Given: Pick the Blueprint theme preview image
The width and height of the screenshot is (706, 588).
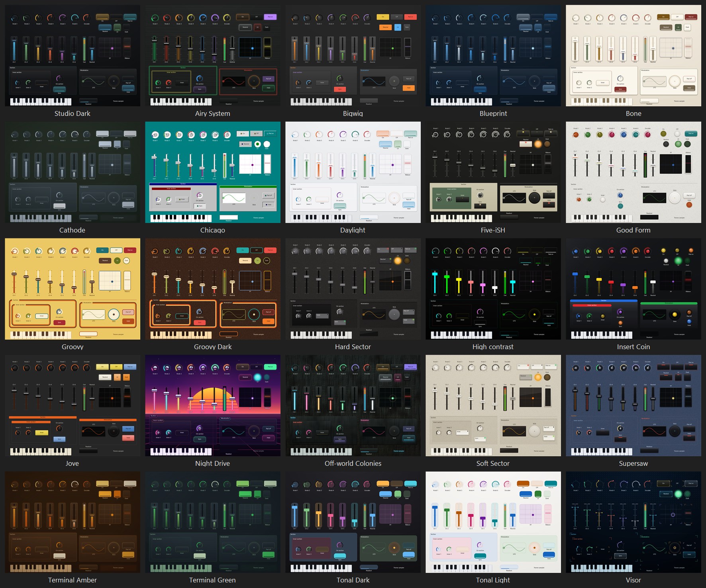Looking at the screenshot, I should (493, 56).
